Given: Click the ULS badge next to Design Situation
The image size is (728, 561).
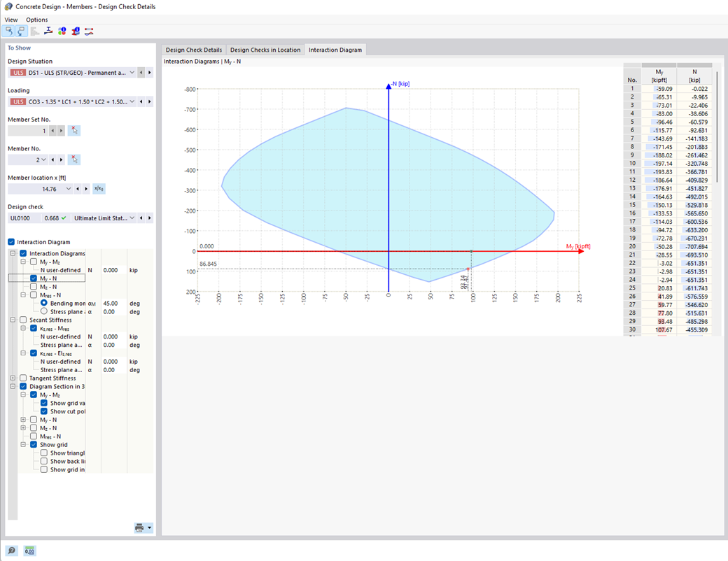Looking at the screenshot, I should click(17, 72).
